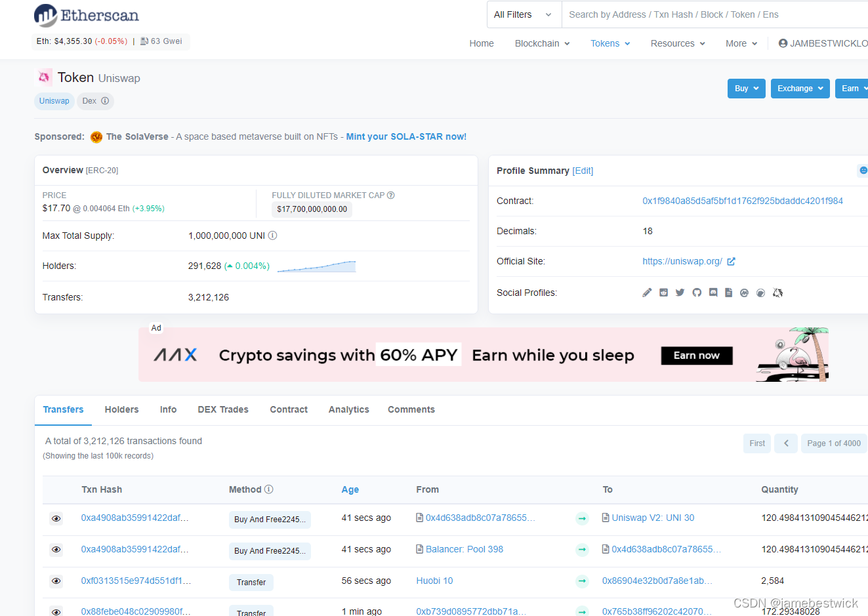868x616 pixels.
Task: Click the Method column info icon
Action: (x=269, y=489)
